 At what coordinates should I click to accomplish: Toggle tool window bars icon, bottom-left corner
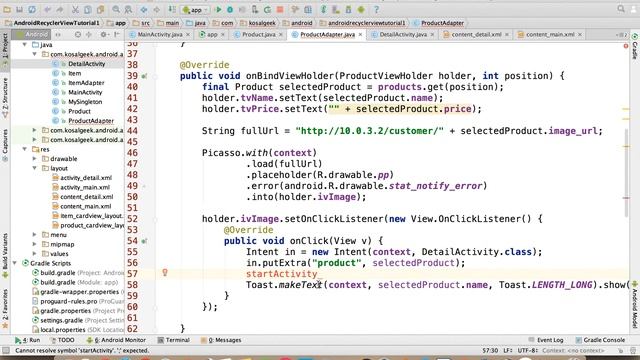(6, 350)
